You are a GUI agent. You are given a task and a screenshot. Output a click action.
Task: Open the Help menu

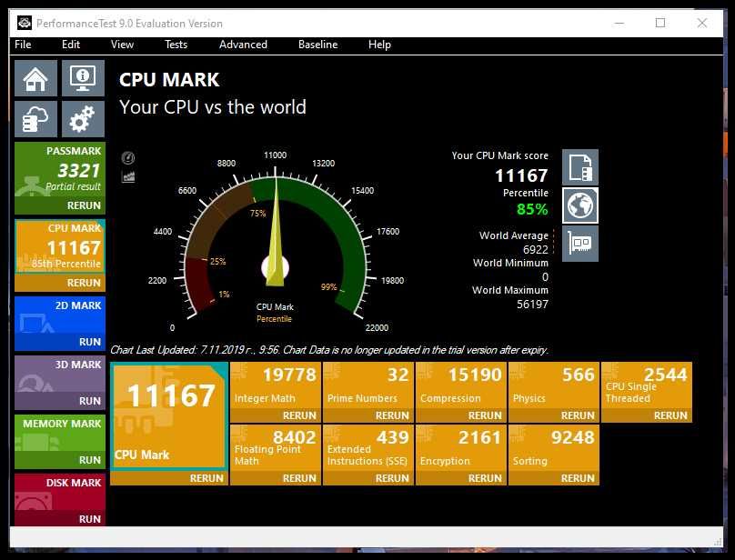pyautogui.click(x=379, y=45)
